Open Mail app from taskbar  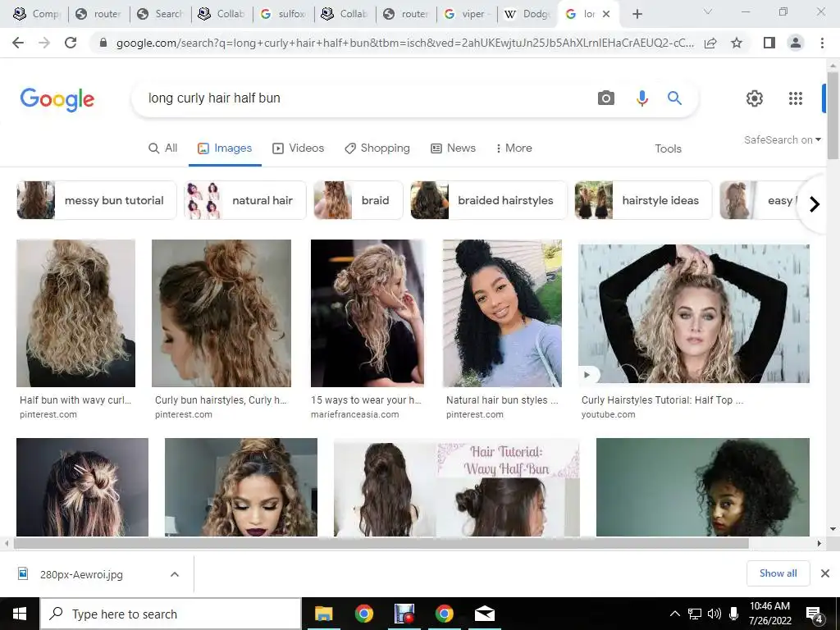[484, 614]
